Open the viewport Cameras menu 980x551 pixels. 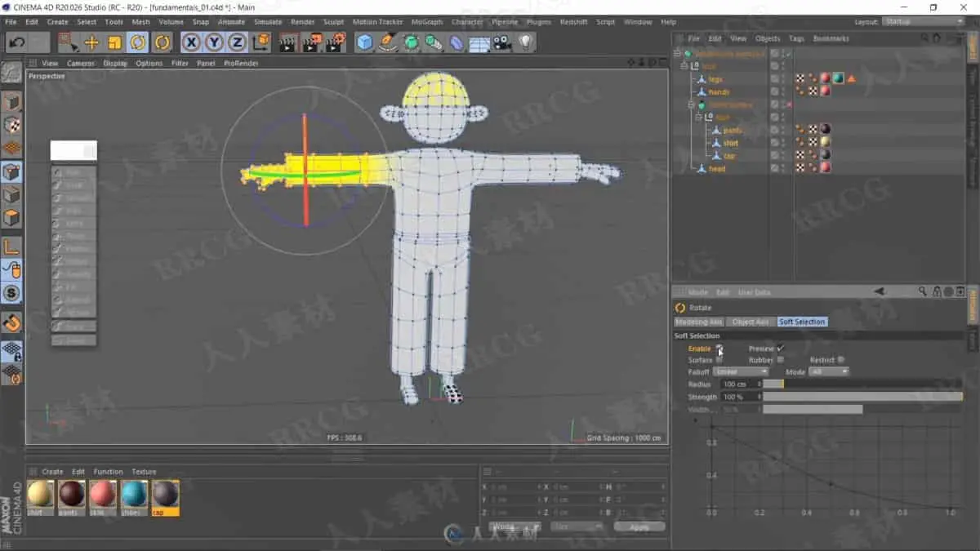tap(81, 63)
